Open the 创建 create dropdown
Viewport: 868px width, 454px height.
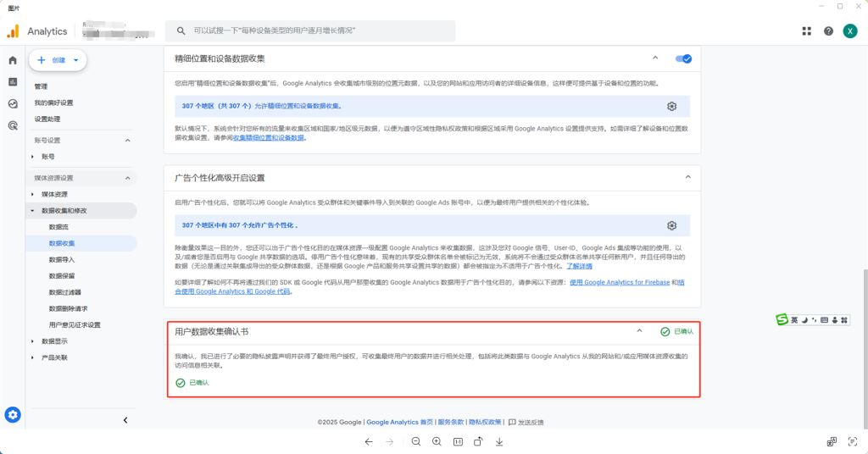click(58, 60)
